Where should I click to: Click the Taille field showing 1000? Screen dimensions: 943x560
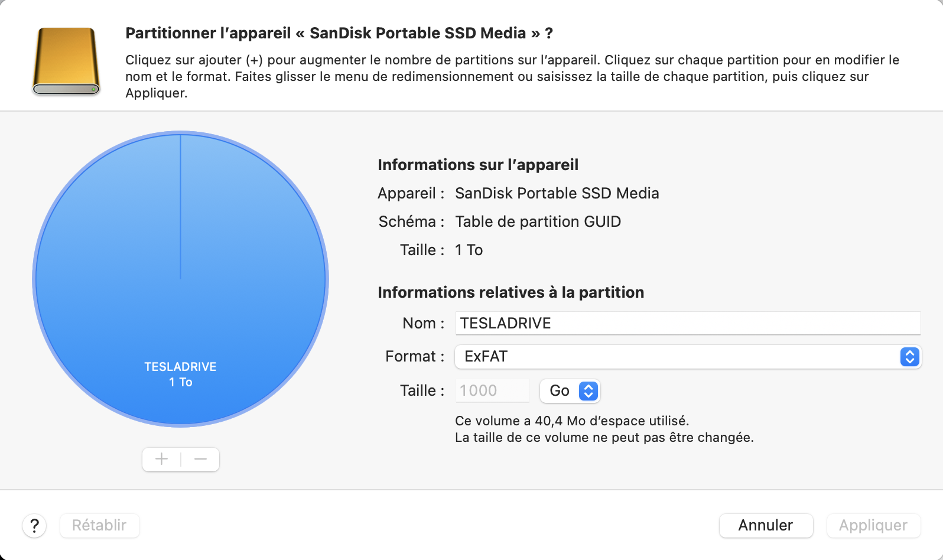[492, 391]
